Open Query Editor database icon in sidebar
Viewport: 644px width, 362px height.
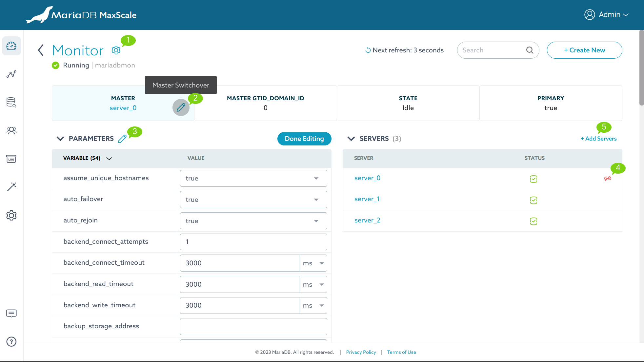click(11, 103)
